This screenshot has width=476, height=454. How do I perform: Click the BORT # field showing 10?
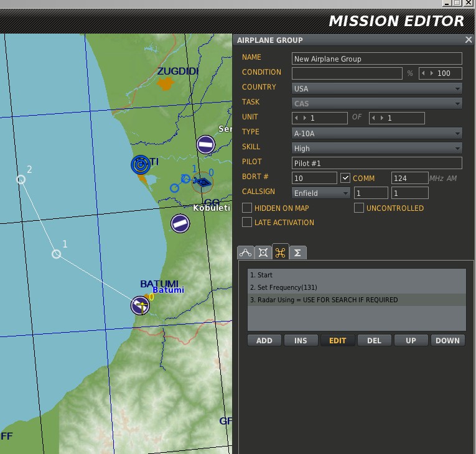tap(314, 178)
